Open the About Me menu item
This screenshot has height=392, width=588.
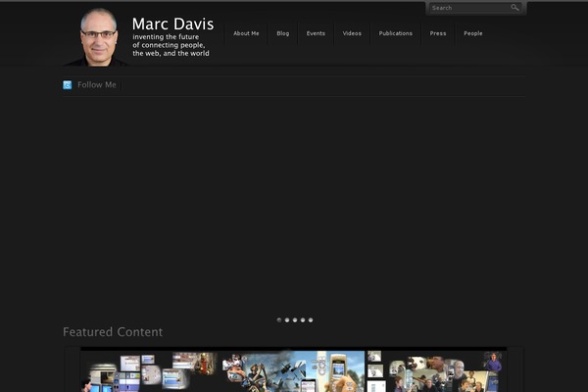[246, 33]
